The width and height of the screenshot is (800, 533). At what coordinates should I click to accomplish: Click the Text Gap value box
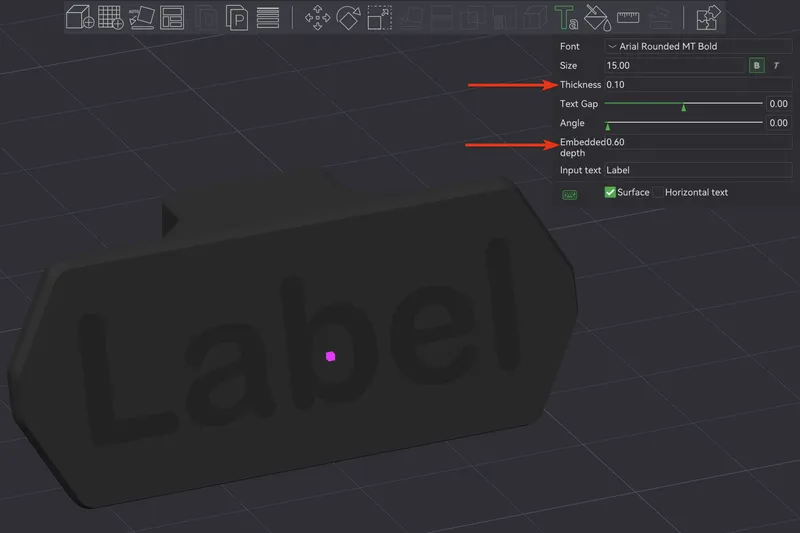[x=779, y=104]
